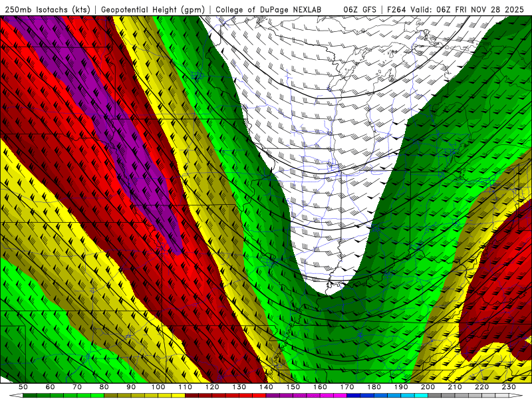Click the 230 knot scale label
This screenshot has height=399, width=532.
(x=509, y=387)
